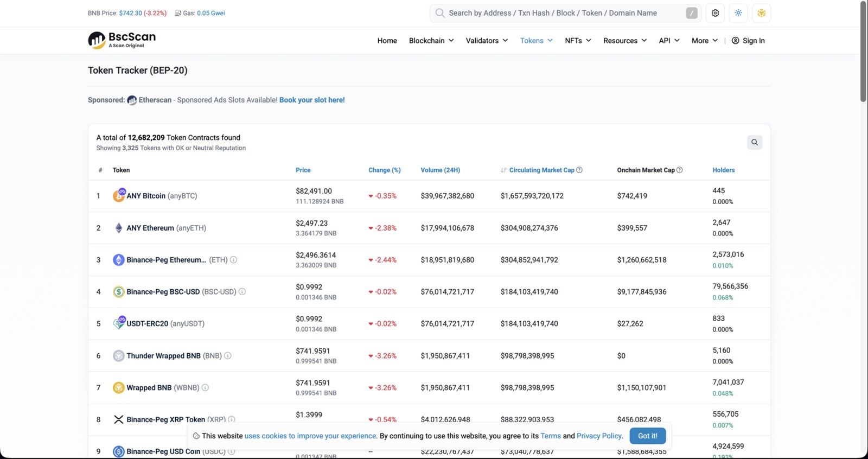
Task: Click info icon next to Onchain Market Cap
Action: pyautogui.click(x=680, y=170)
